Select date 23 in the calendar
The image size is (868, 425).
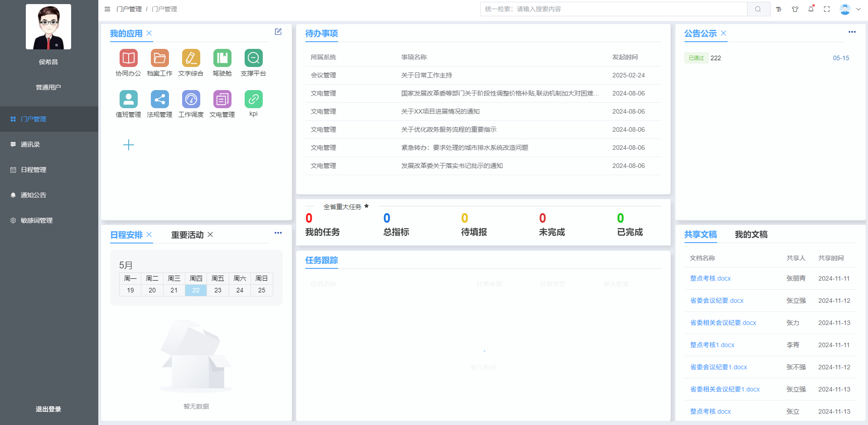tap(218, 290)
